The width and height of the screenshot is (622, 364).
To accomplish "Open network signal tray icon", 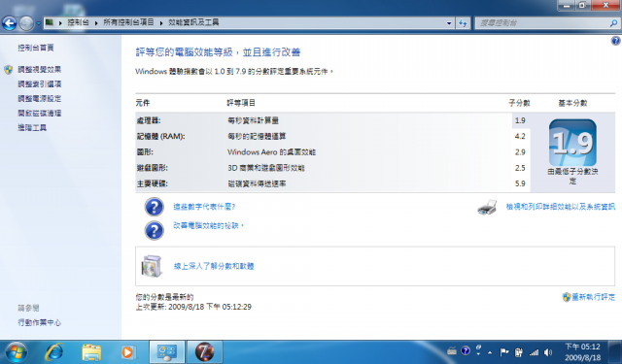I will pyautogui.click(x=535, y=352).
